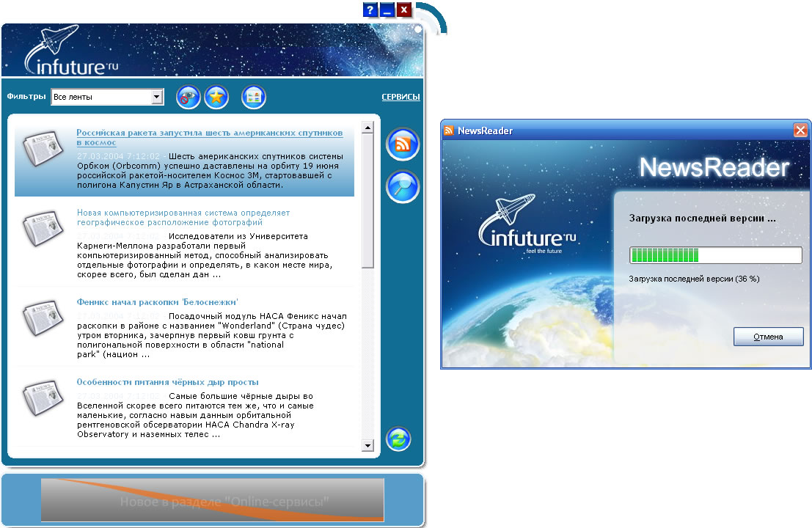Click the Online-сервисы banner at bottom
The height and width of the screenshot is (528, 812).
[212, 500]
